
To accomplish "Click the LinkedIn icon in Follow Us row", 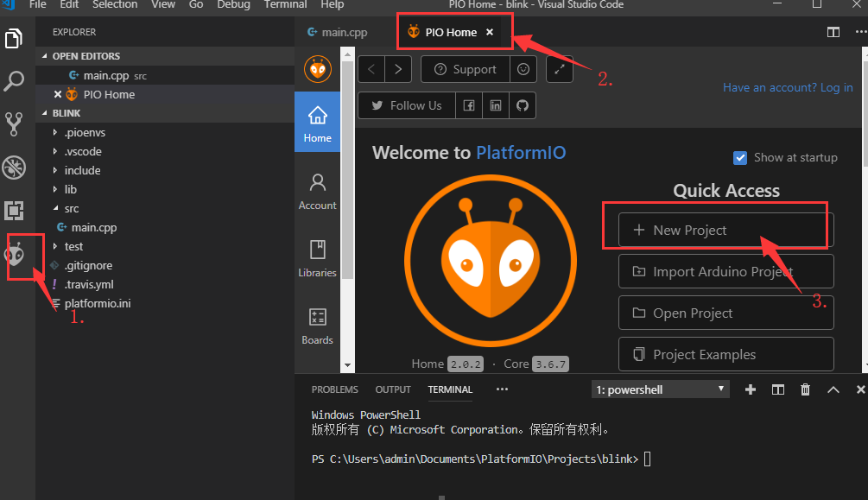I will click(x=494, y=105).
